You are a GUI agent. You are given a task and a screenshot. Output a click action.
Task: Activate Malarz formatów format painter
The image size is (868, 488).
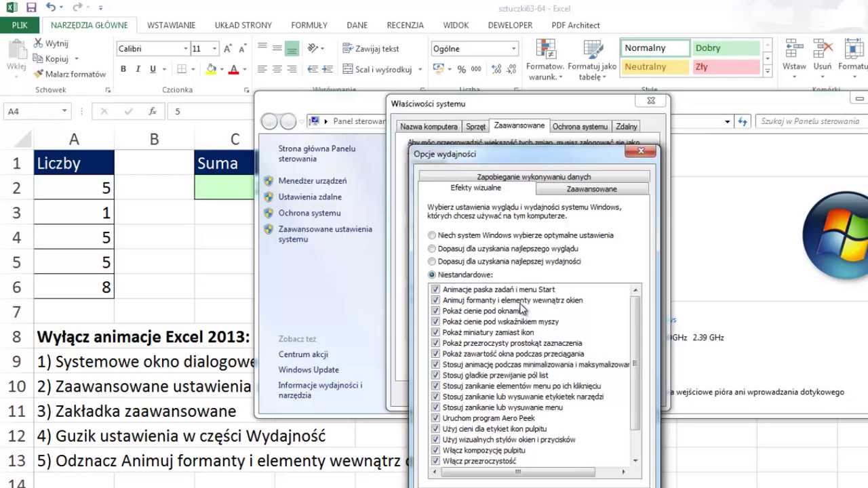pyautogui.click(x=70, y=74)
